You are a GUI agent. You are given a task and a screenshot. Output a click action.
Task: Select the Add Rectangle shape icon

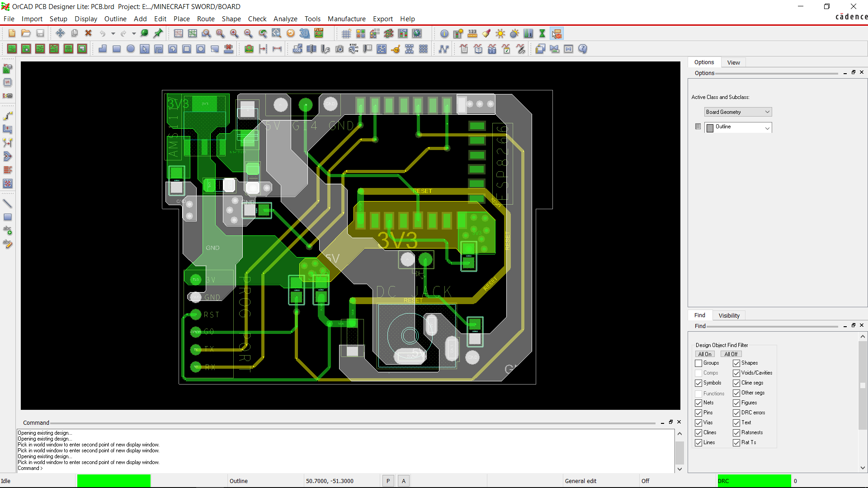tap(117, 49)
